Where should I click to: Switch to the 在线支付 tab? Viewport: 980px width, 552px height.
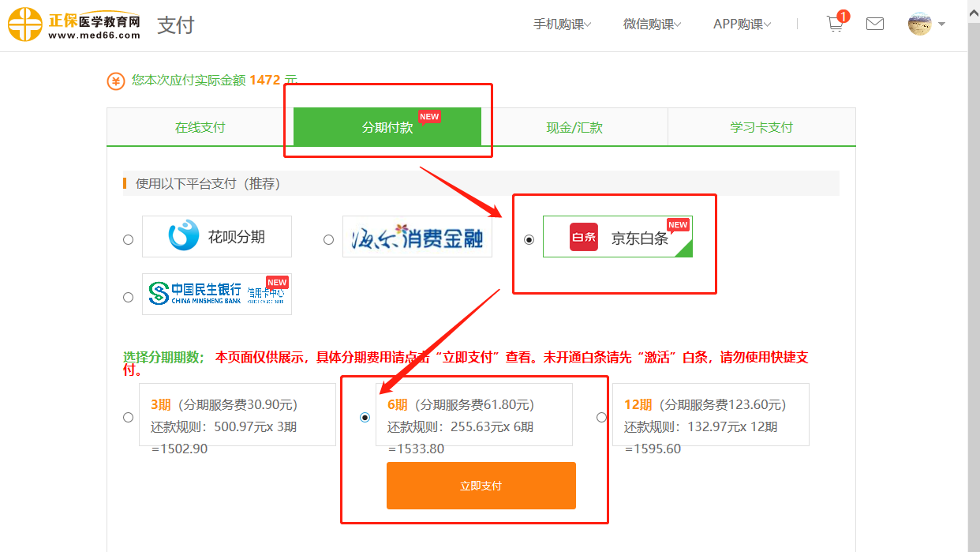200,127
